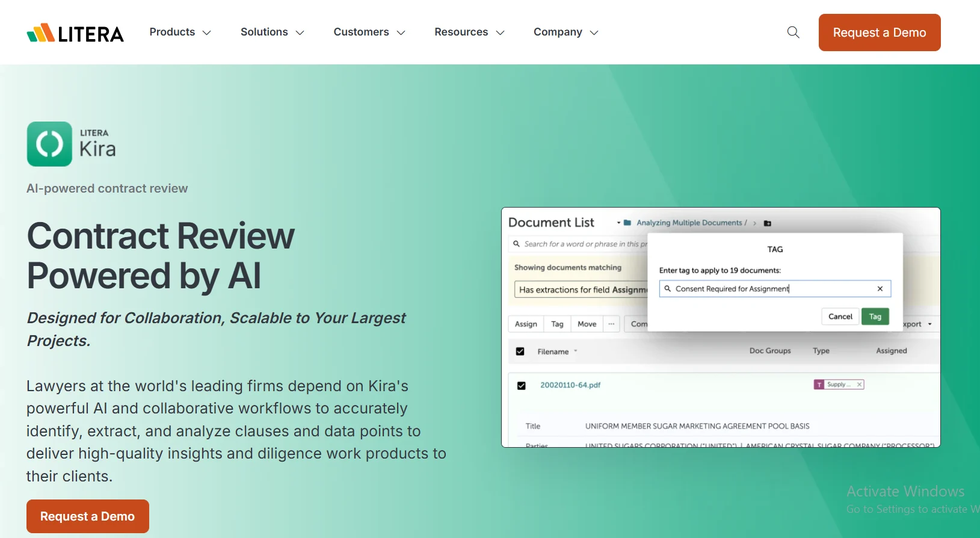This screenshot has width=980, height=538.
Task: Click the document search field
Action: point(579,244)
